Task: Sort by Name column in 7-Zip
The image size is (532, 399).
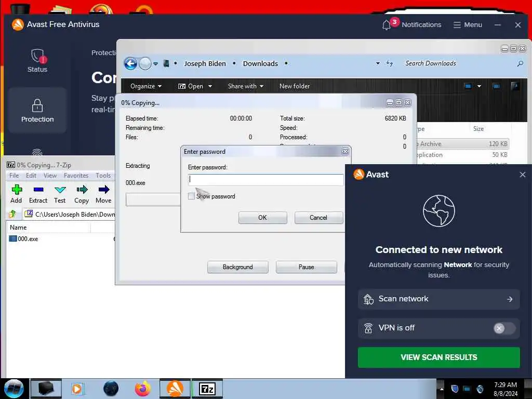Action: 48,228
